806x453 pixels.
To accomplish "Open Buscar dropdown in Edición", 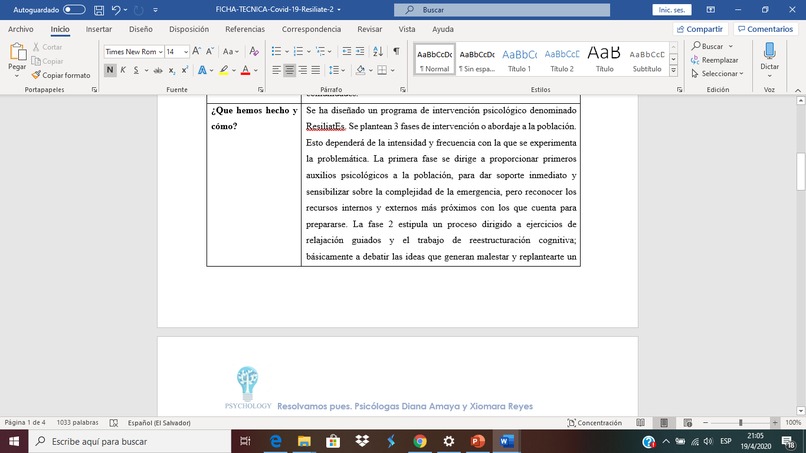I will pyautogui.click(x=730, y=46).
